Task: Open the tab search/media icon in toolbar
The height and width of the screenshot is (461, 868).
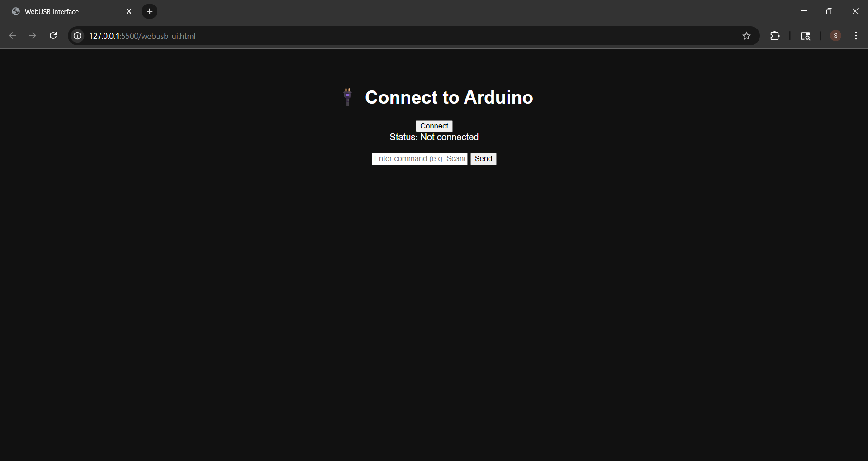Action: 805,36
